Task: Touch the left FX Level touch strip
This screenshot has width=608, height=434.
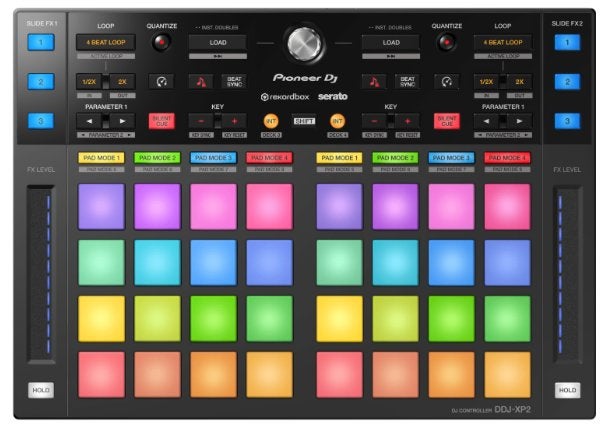Action: pyautogui.click(x=41, y=274)
